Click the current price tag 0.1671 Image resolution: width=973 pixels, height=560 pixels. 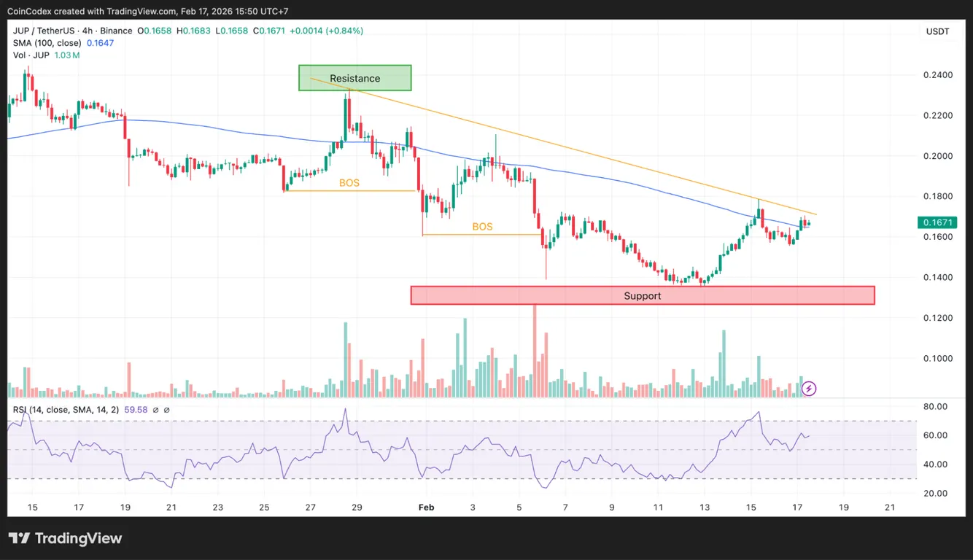[x=937, y=222]
